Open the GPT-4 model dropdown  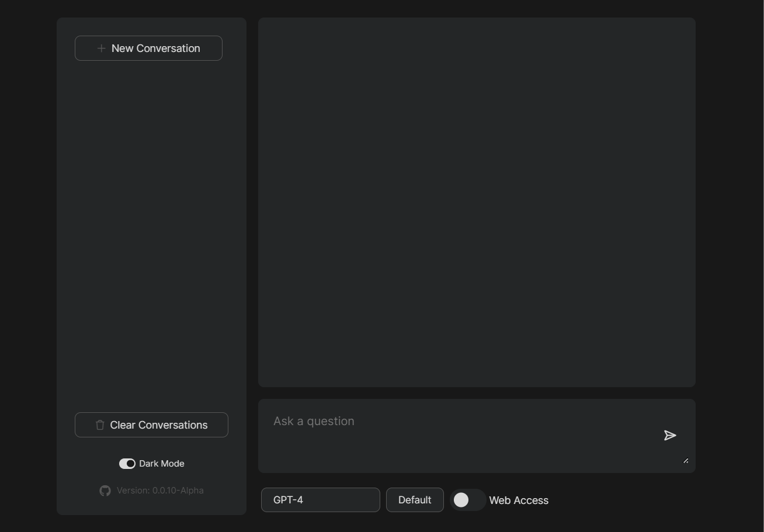coord(321,500)
